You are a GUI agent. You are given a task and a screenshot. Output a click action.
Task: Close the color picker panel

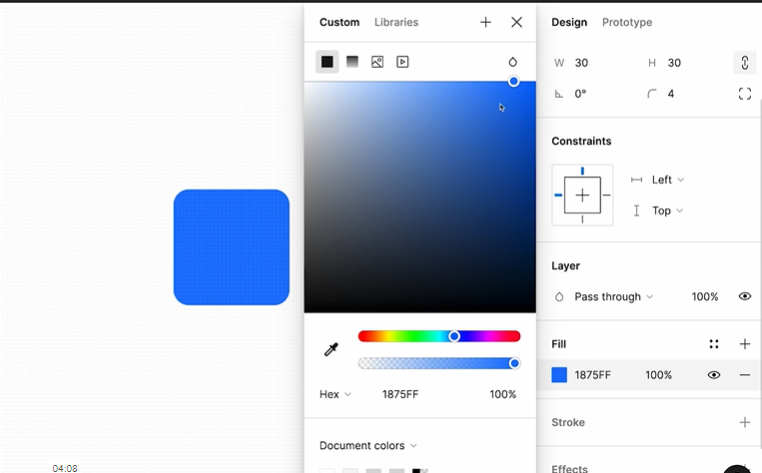coord(517,22)
